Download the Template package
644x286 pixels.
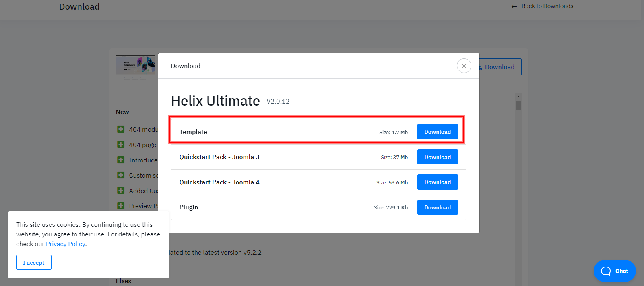pyautogui.click(x=437, y=132)
